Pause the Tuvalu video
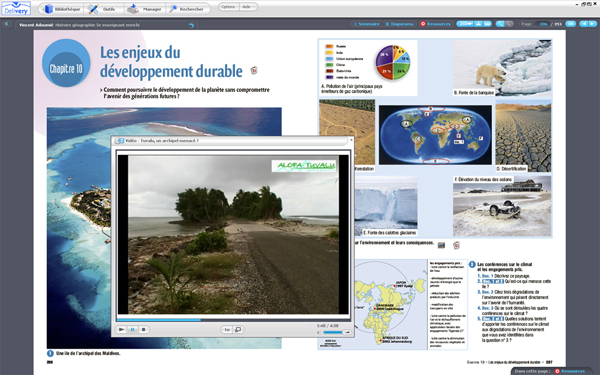This screenshot has height=375, width=600. tap(132, 329)
